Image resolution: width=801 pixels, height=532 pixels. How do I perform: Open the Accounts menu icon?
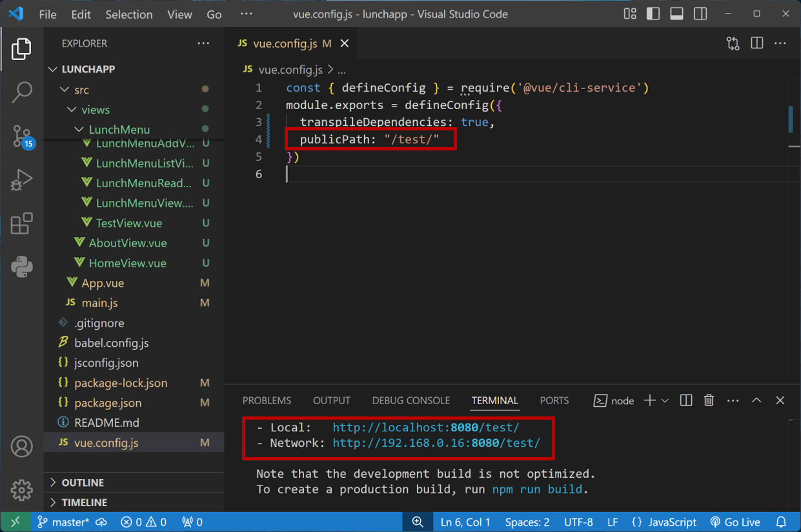(x=21, y=447)
